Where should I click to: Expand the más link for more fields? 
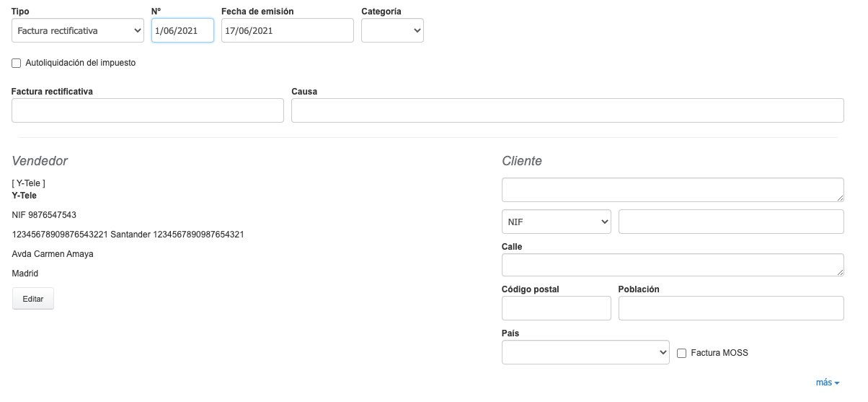(827, 383)
